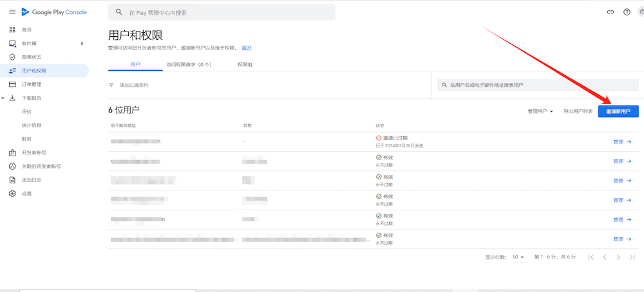Open 收件箱 inbox in sidebar
644x292 pixels.
(x=30, y=44)
